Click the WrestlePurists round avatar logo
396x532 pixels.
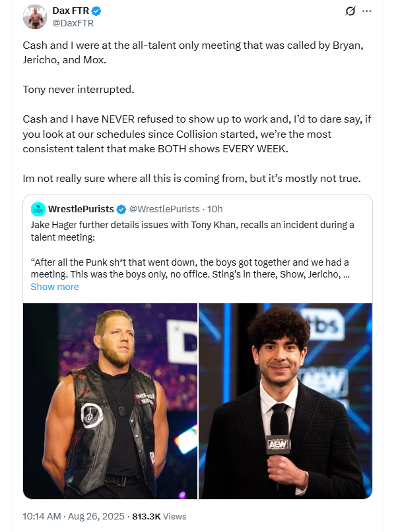[x=38, y=209]
